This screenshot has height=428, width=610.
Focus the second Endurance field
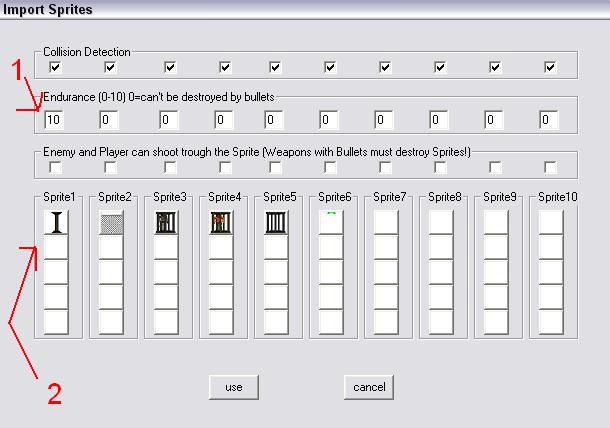[109, 119]
